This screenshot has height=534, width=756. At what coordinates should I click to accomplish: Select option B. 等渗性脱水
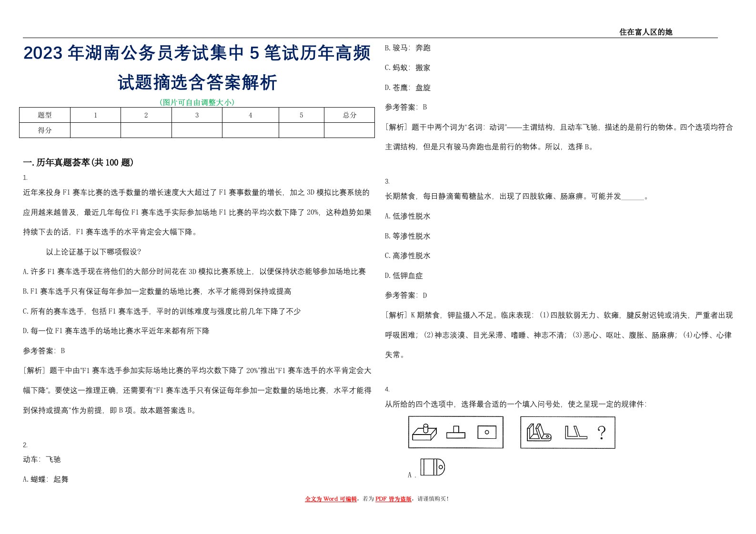click(408, 236)
